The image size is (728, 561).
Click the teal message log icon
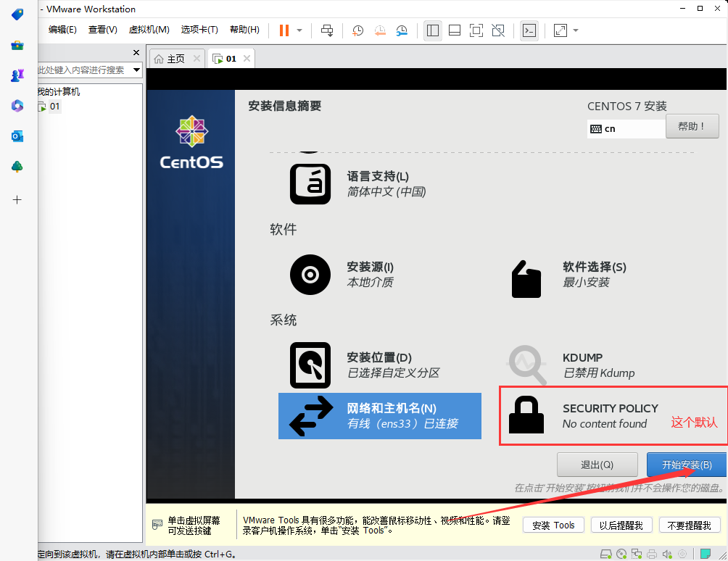[706, 554]
